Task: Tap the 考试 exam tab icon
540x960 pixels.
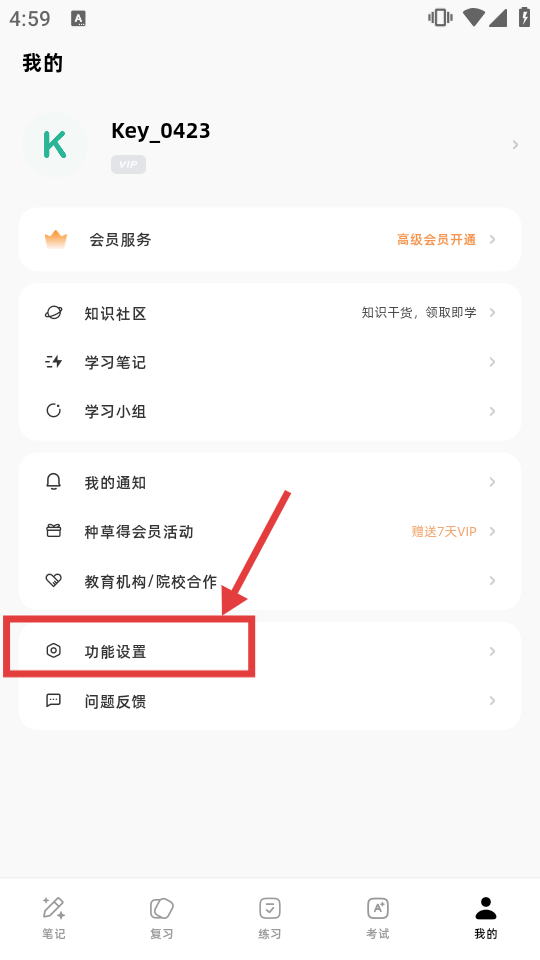Action: (x=378, y=908)
